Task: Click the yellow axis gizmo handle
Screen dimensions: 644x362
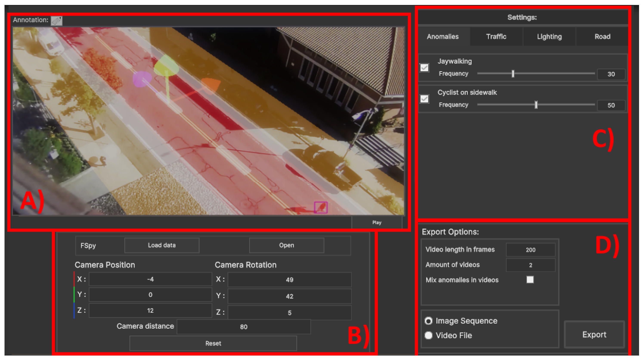Action: pyautogui.click(x=166, y=66)
